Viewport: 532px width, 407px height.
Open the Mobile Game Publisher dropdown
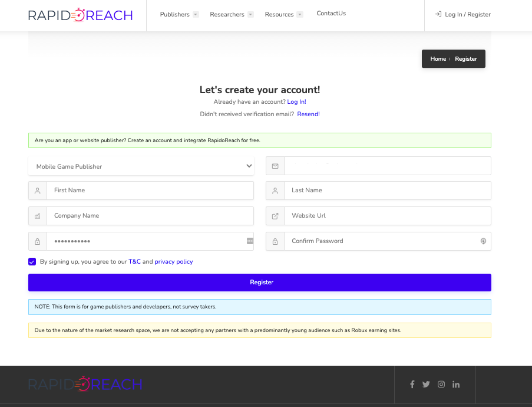(x=141, y=166)
